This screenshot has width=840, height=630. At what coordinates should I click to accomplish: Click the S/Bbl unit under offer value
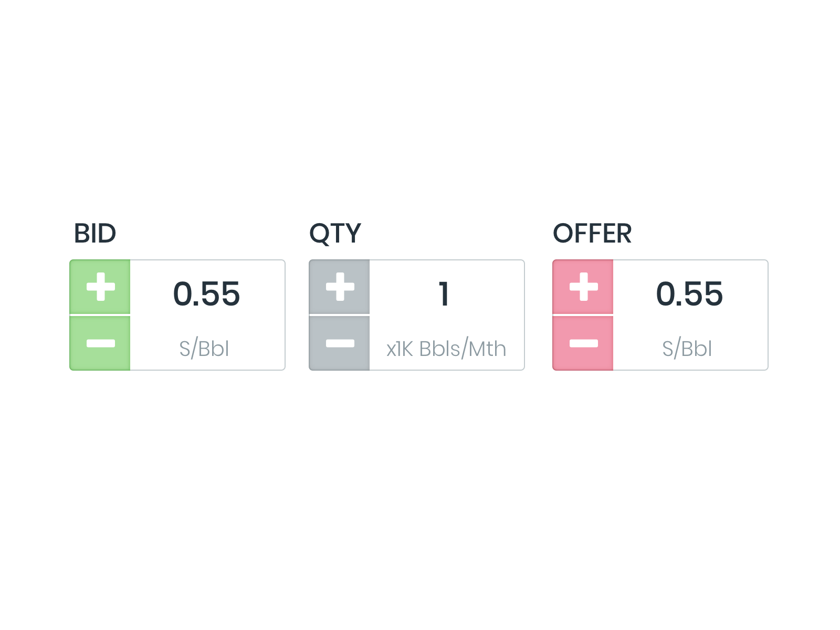(x=687, y=349)
